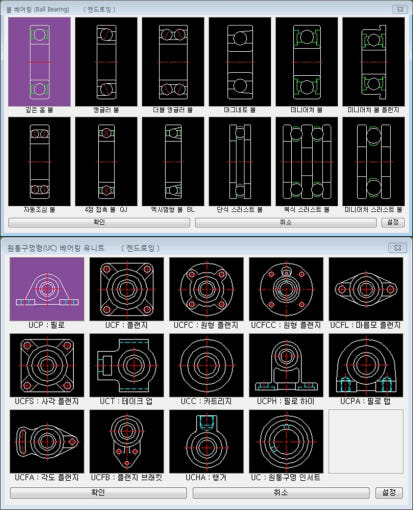Viewport: 413px width, 510px height.
Task: Select the deep groove ball bearing thumbnail
Action: (39, 62)
